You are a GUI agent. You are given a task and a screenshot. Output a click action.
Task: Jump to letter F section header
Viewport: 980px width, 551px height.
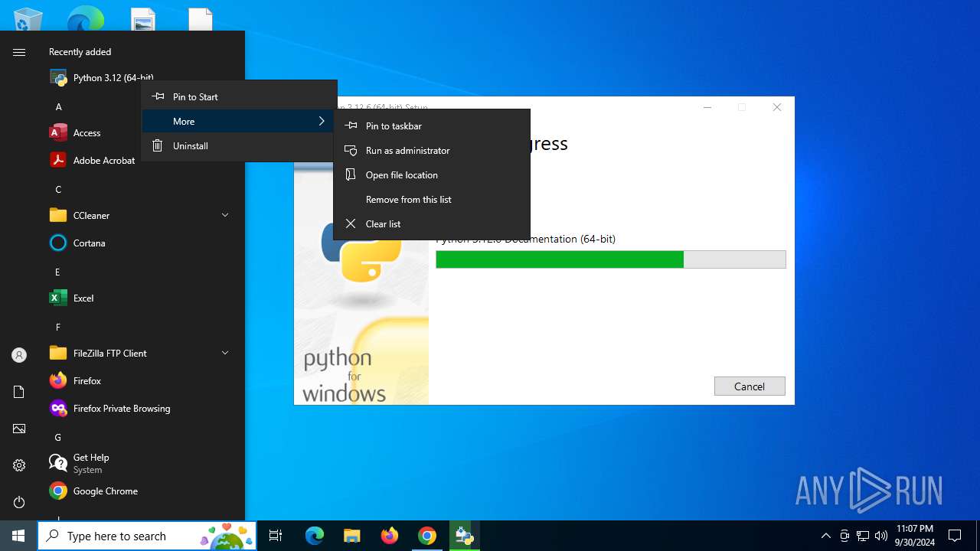pos(58,328)
